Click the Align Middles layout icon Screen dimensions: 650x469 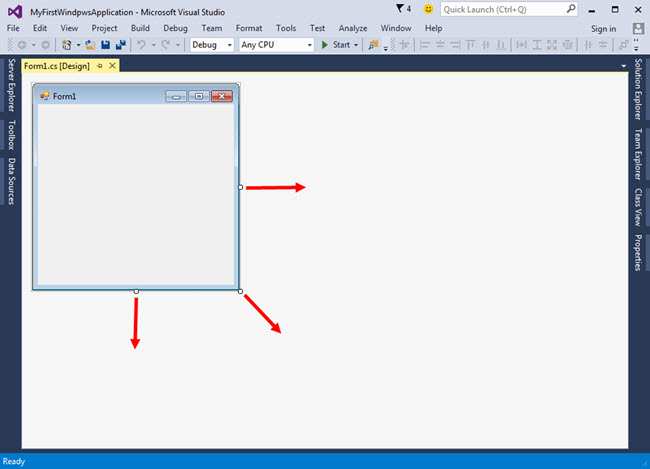pos(486,45)
